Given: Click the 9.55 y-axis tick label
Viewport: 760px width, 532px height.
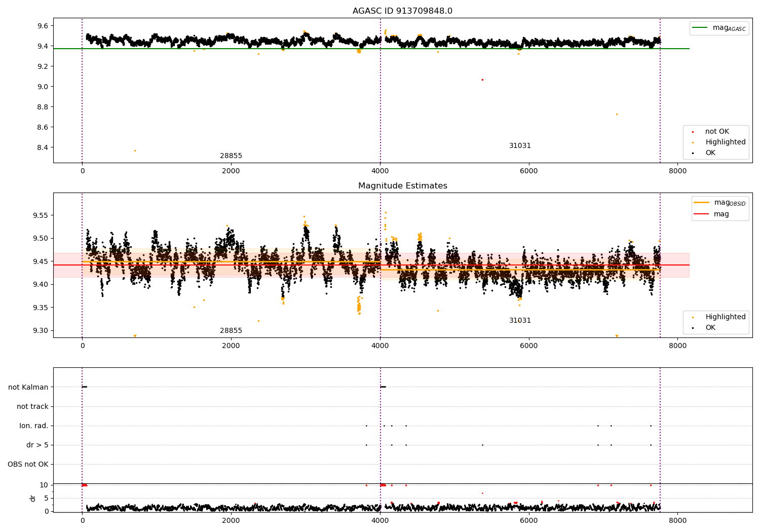Looking at the screenshot, I should click(41, 215).
